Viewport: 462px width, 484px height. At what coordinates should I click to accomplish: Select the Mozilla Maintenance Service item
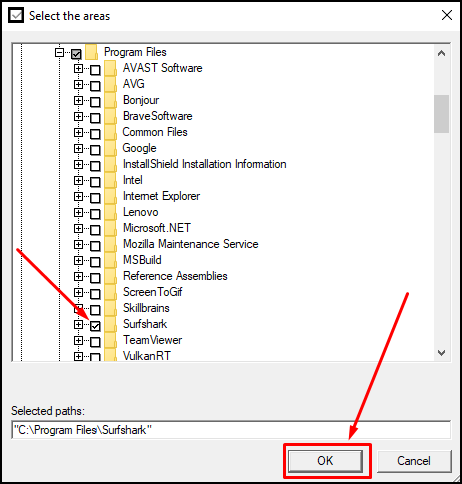[x=191, y=244]
